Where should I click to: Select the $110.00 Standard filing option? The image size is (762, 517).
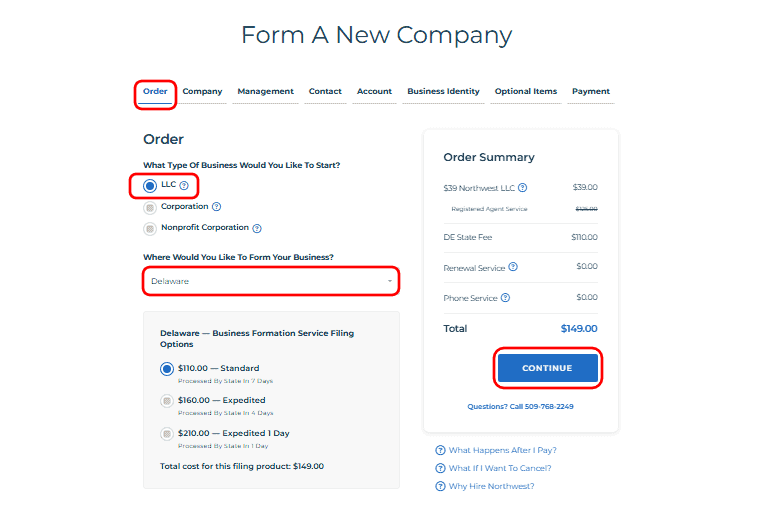coord(167,369)
